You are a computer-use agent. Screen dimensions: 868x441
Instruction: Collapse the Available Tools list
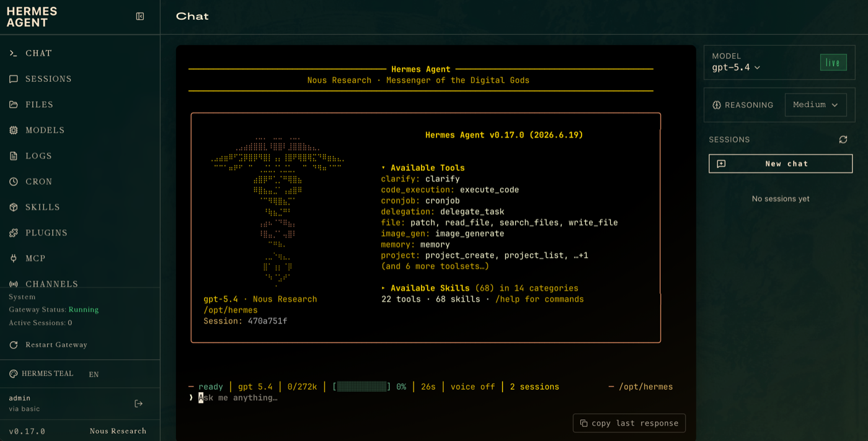coord(423,168)
